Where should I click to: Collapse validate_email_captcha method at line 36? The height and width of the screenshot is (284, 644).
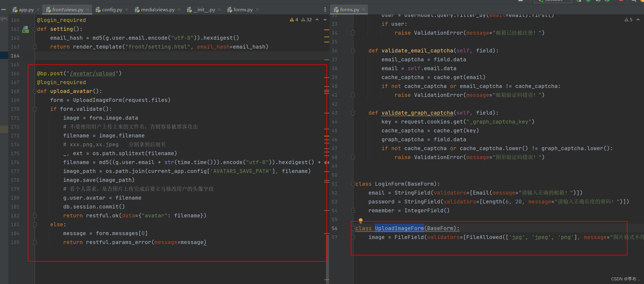point(353,51)
